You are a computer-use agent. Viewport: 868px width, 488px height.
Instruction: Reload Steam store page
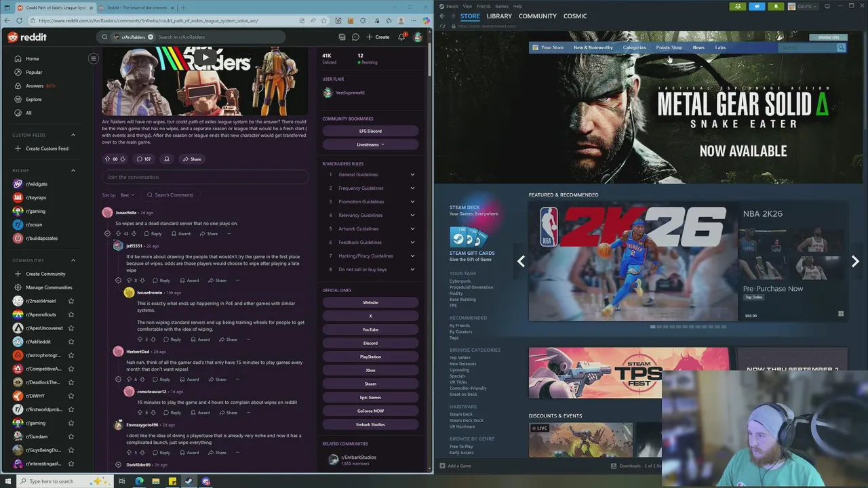(443, 26)
